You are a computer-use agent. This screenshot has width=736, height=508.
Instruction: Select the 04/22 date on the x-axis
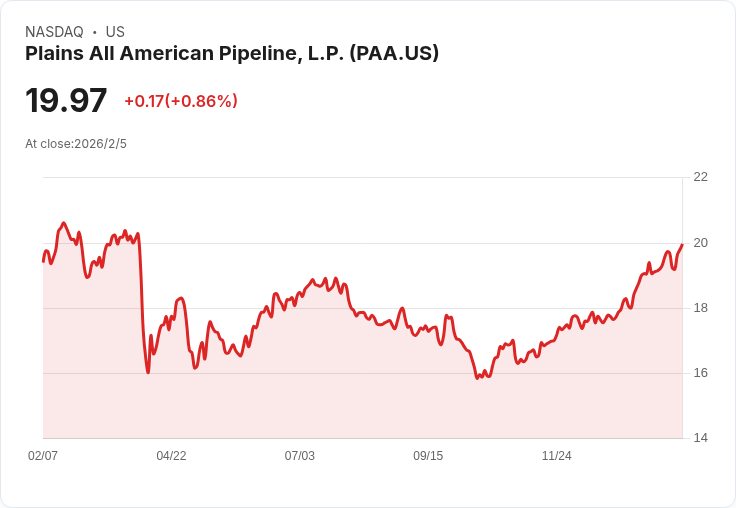click(x=171, y=456)
